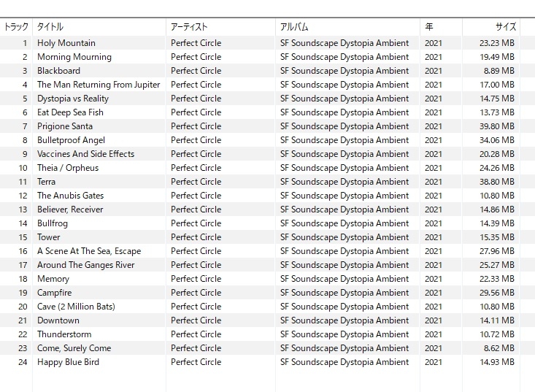Select the Blackboard track row
The image size is (535, 392).
(x=58, y=71)
